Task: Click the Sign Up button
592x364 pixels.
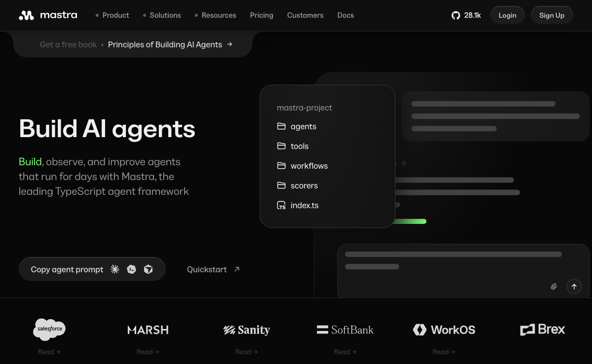Action: click(552, 15)
